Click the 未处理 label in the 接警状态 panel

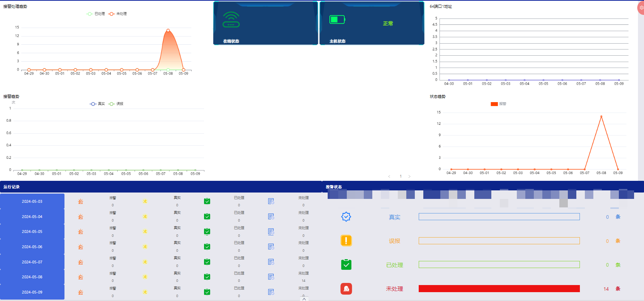[395, 289]
